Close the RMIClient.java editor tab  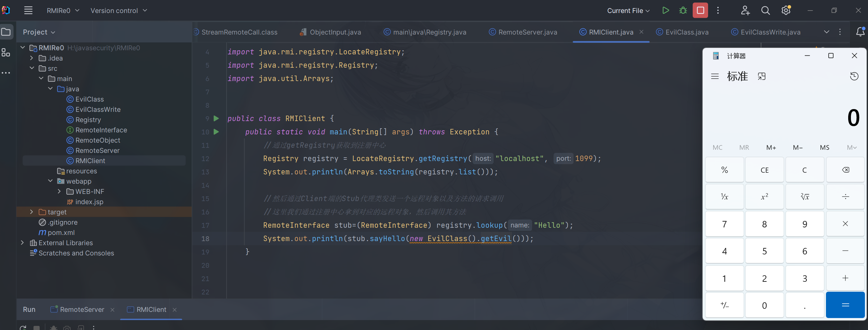[641, 32]
